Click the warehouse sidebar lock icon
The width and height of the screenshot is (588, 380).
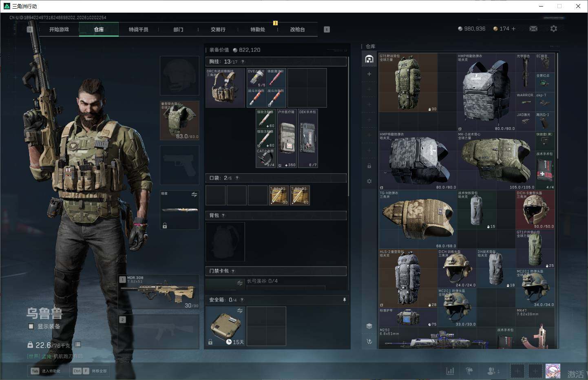coord(369,166)
